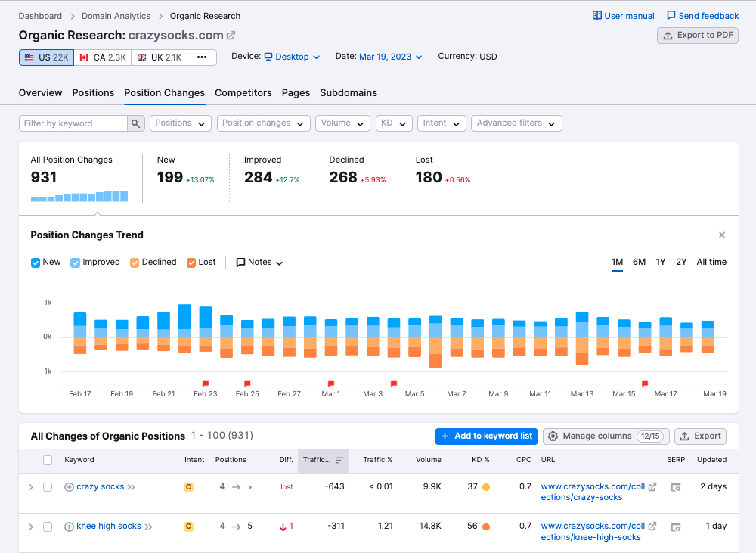This screenshot has width=756, height=553.
Task: Open the Device Desktop dropdown
Action: click(x=292, y=57)
